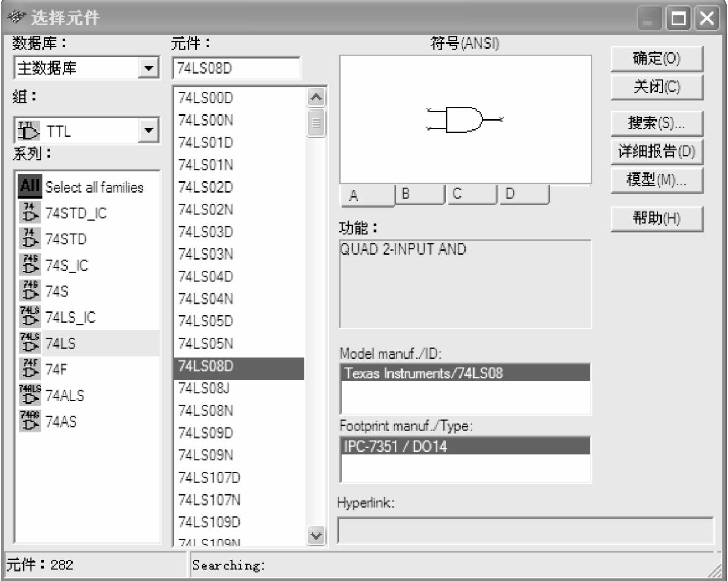This screenshot has height=581, width=728.
Task: Close the 选择元件 dialog window
Action: click(x=707, y=18)
